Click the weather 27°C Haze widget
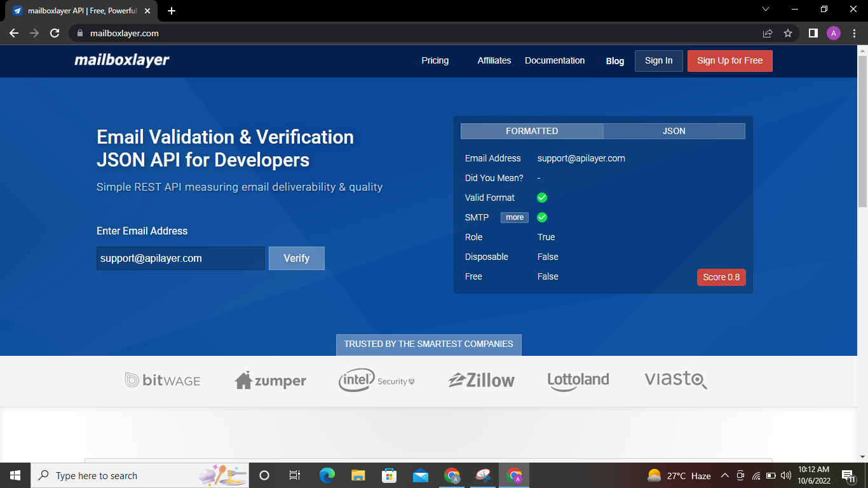 679,475
